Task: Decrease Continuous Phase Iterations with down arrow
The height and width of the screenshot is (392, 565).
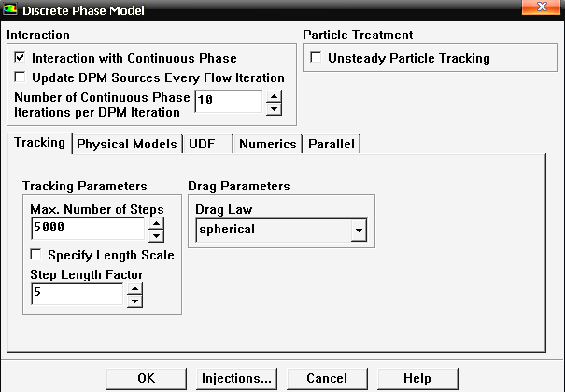Action: point(274,108)
